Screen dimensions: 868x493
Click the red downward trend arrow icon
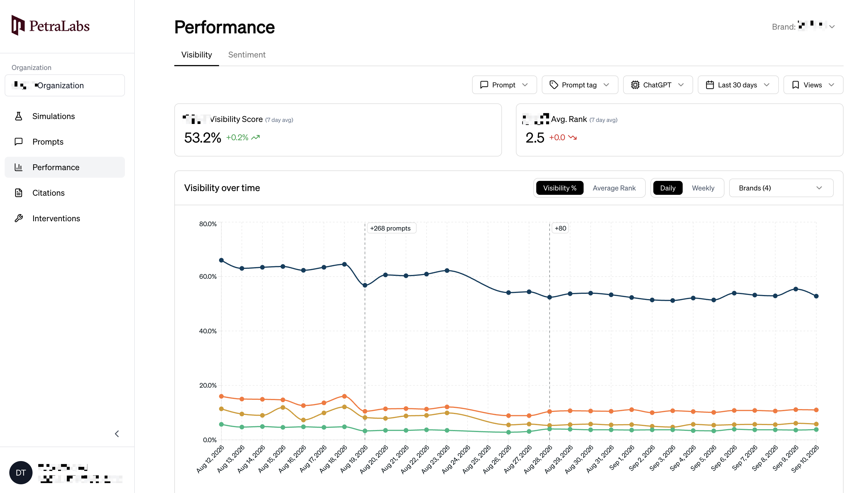pyautogui.click(x=572, y=137)
